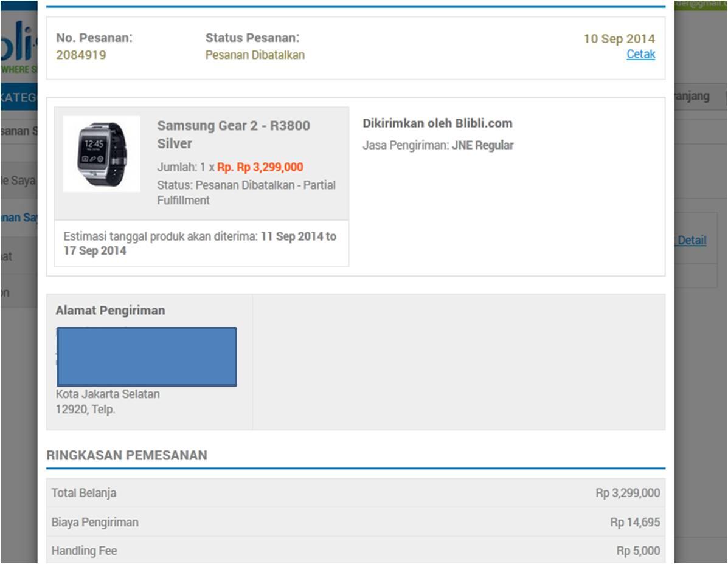Click the Biaya Pengiriman row label
728x564 pixels.
[x=95, y=522]
